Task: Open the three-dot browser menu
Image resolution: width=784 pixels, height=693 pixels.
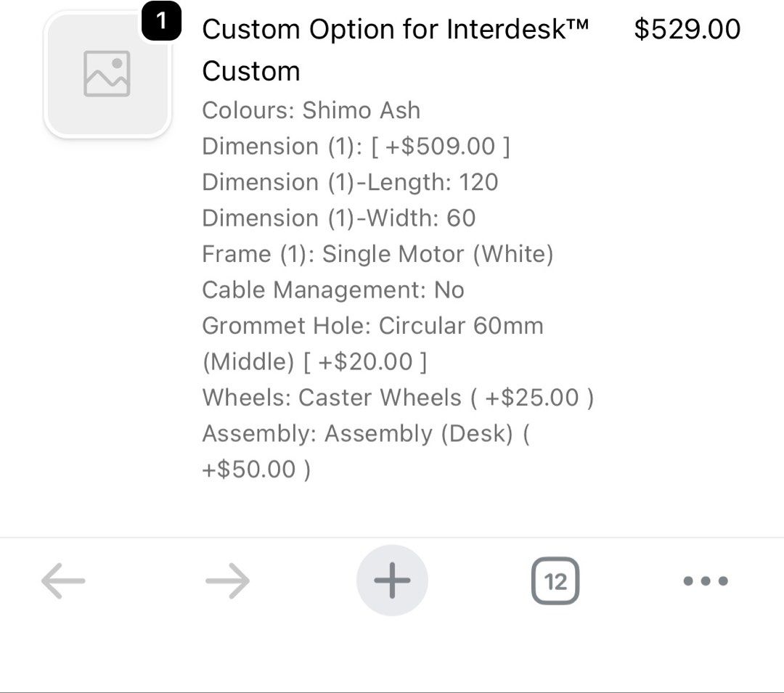Action: pos(706,581)
